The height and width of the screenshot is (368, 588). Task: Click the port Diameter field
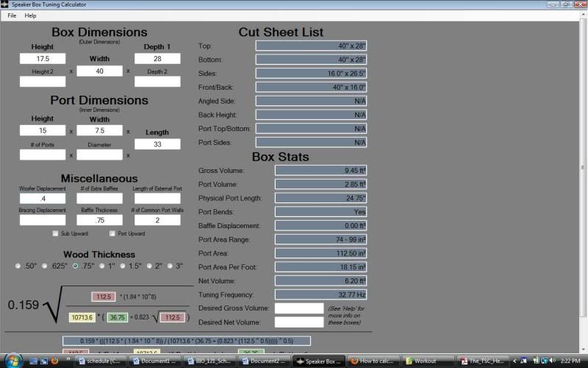pyautogui.click(x=99, y=155)
